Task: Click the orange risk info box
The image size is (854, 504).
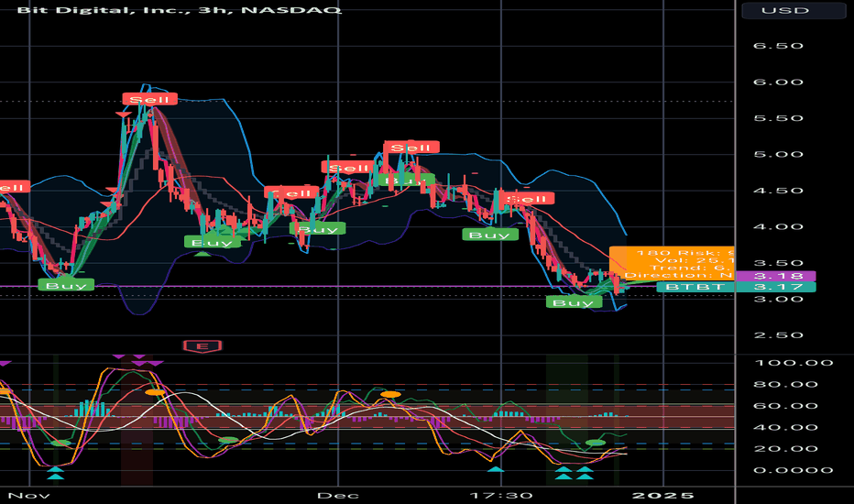Action: click(x=672, y=264)
